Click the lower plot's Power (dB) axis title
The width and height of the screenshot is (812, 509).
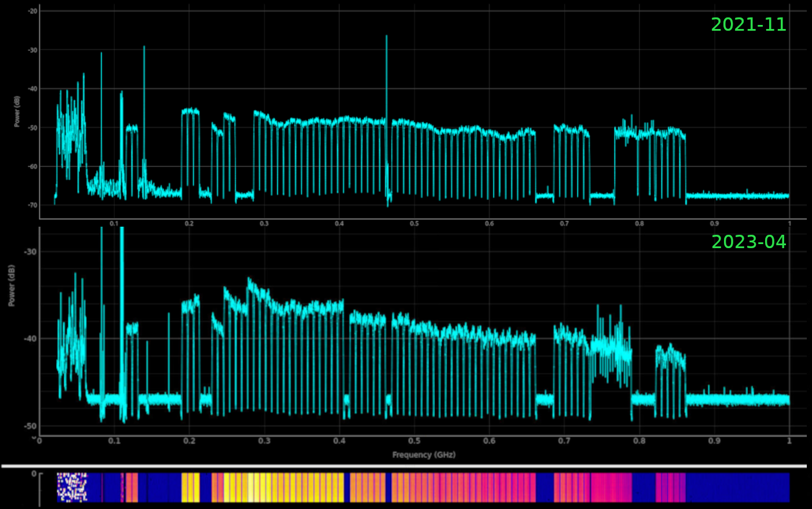point(12,285)
